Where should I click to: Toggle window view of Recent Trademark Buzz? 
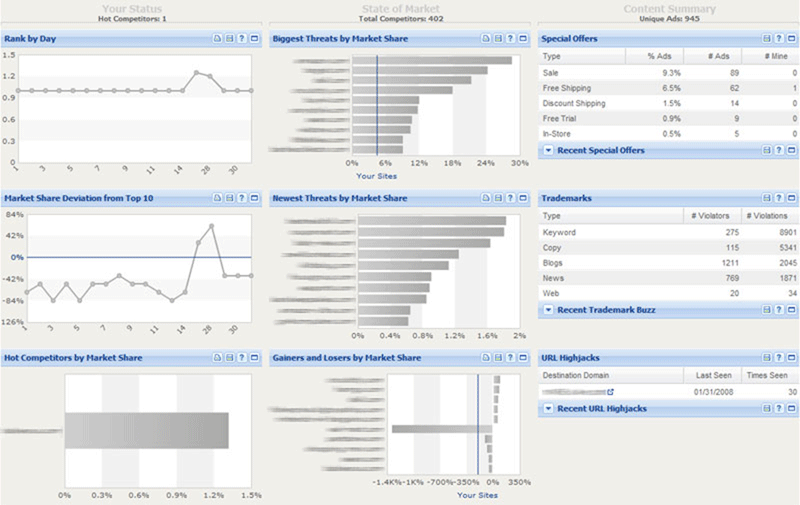791,310
